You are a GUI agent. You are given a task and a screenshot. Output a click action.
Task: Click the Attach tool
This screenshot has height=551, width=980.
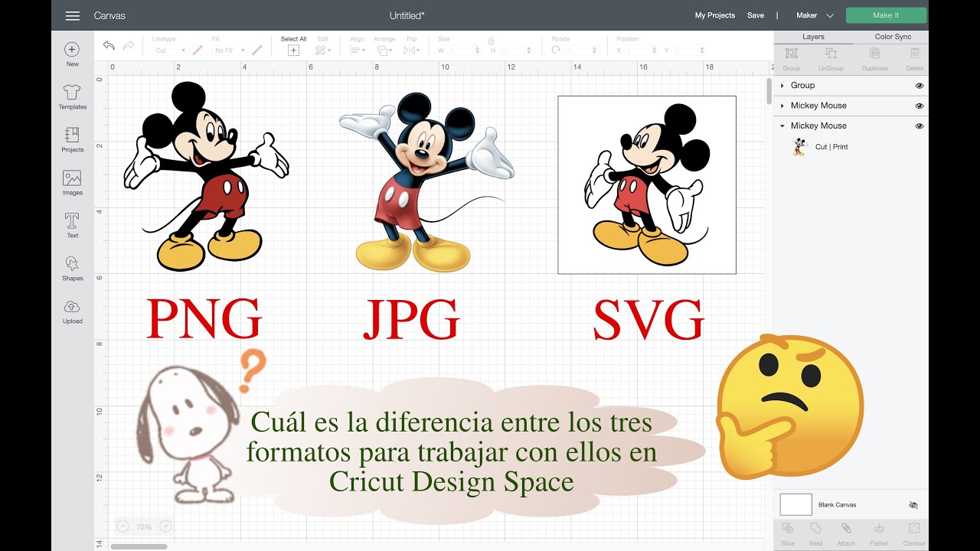coord(846,533)
